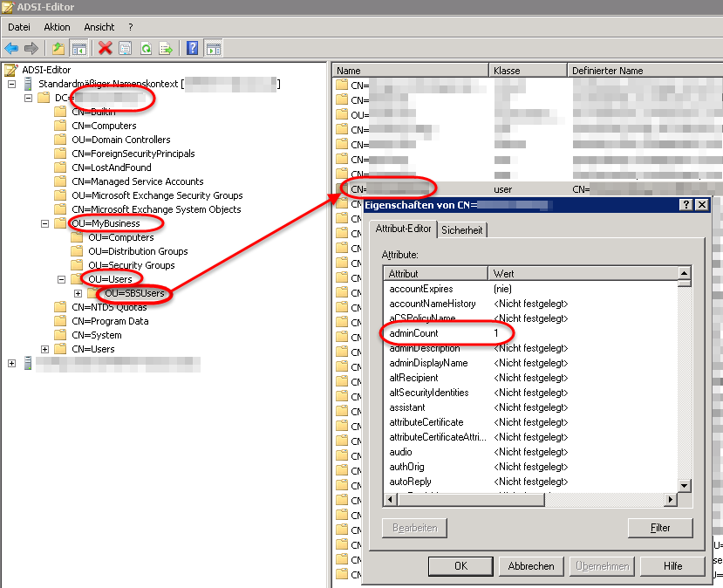Click the dialog's context help '?' button
This screenshot has width=723, height=588.
[686, 204]
